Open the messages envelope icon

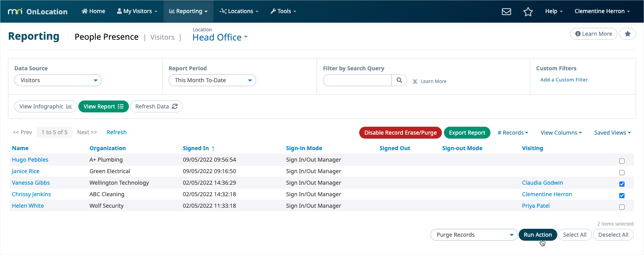pyautogui.click(x=506, y=12)
